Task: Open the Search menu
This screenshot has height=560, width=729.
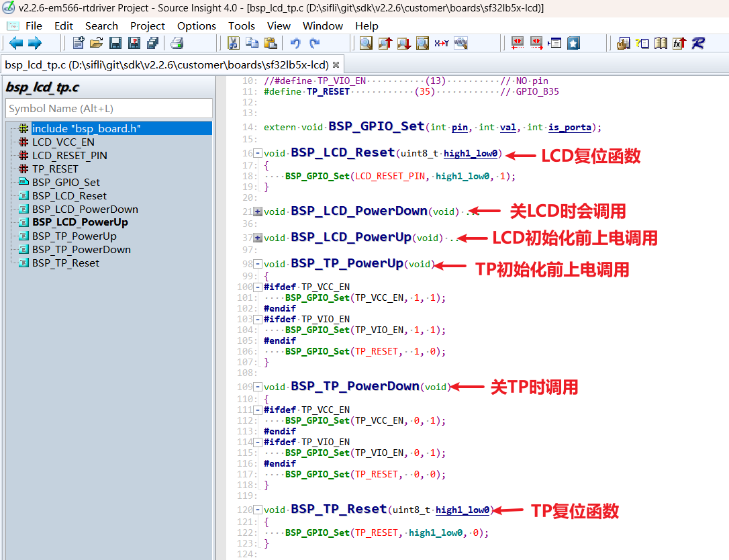Action: tap(101, 26)
